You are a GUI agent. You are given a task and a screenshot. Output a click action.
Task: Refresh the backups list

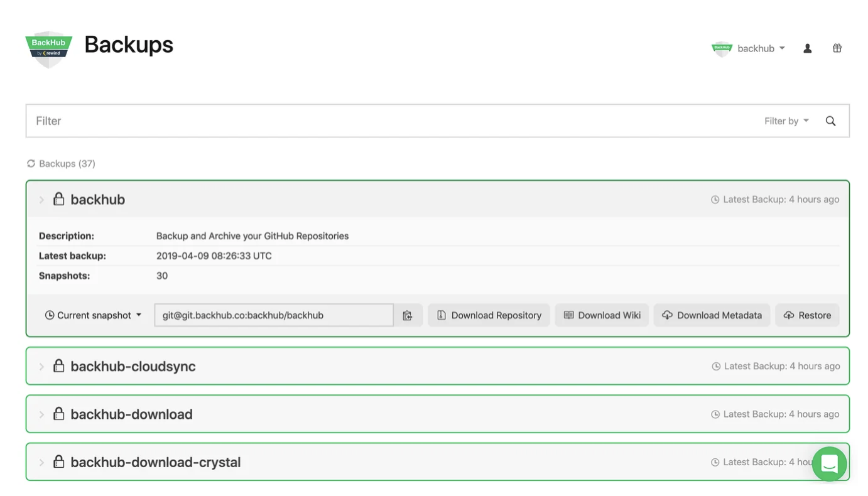coord(30,163)
